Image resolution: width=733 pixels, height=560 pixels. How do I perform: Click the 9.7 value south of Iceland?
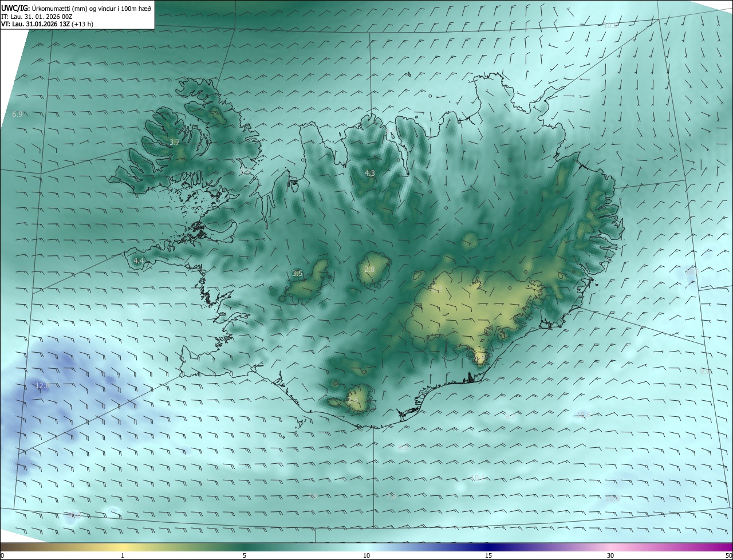(509, 417)
